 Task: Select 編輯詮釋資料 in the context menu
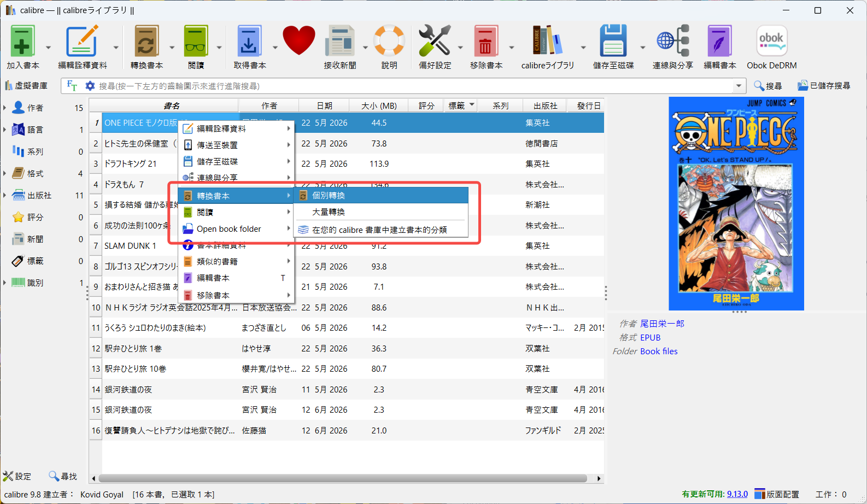236,128
